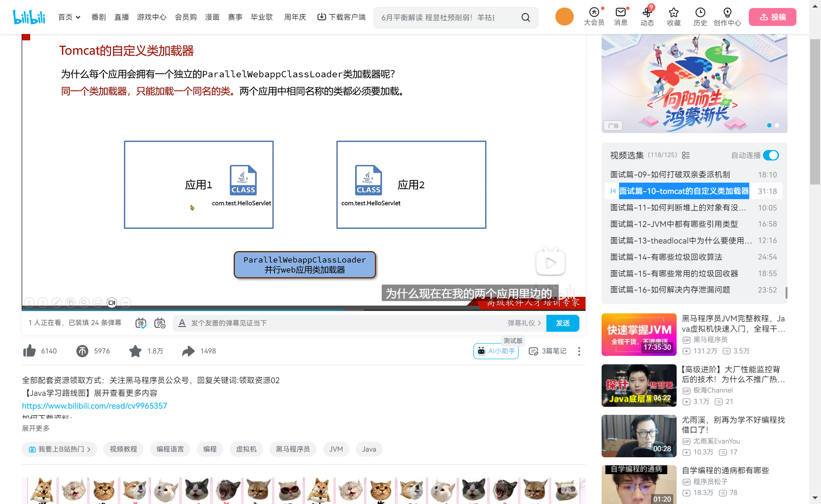Screen dimensions: 821x504
Task: Expand 展开更多 to show full description
Action: (35, 428)
